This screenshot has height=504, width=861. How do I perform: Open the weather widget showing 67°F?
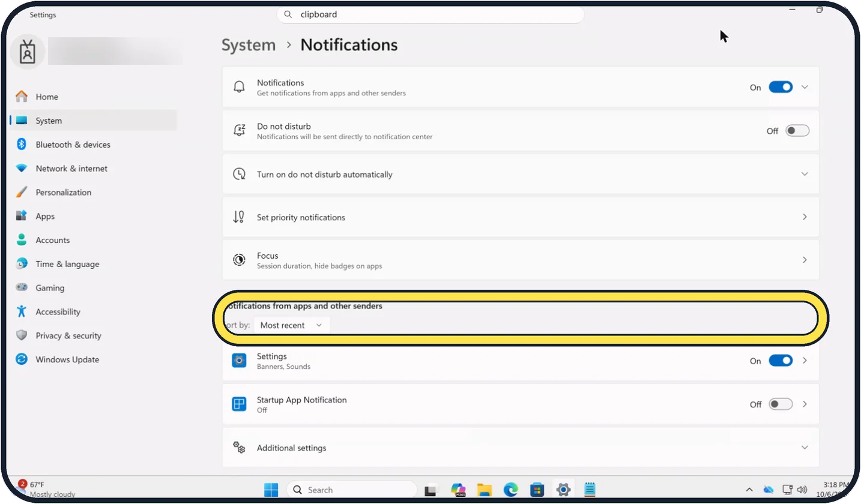click(46, 489)
